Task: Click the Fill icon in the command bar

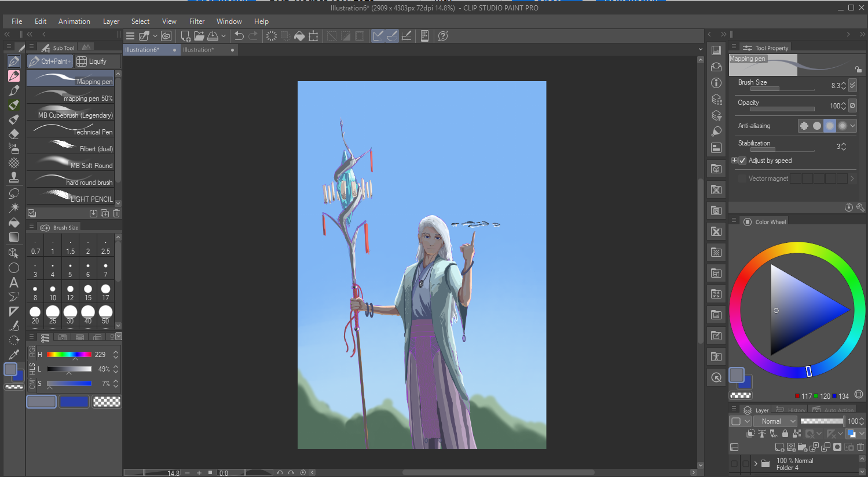Action: 299,36
